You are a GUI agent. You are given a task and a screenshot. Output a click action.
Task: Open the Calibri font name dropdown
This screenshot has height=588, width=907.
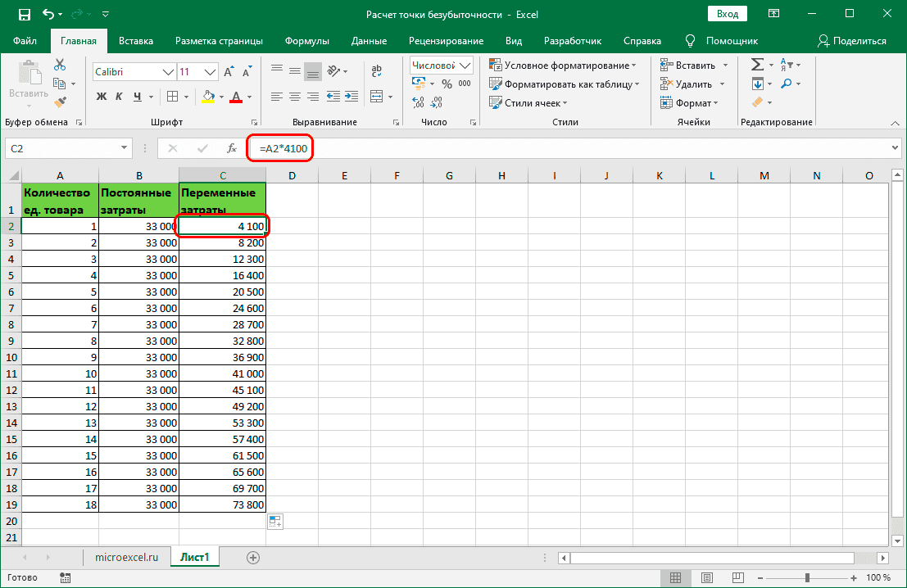(168, 72)
